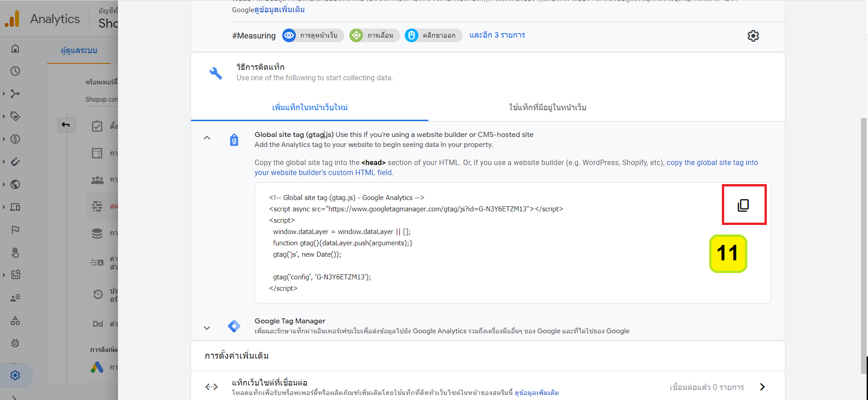Viewport: 868px width, 400px height.
Task: Click the การดูหน้าเว็บ measurement chip
Action: click(x=313, y=35)
